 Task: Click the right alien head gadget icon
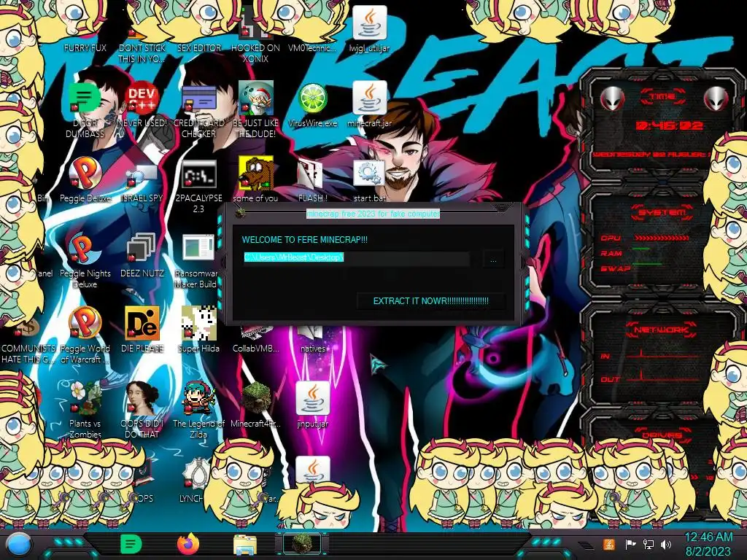(x=716, y=99)
